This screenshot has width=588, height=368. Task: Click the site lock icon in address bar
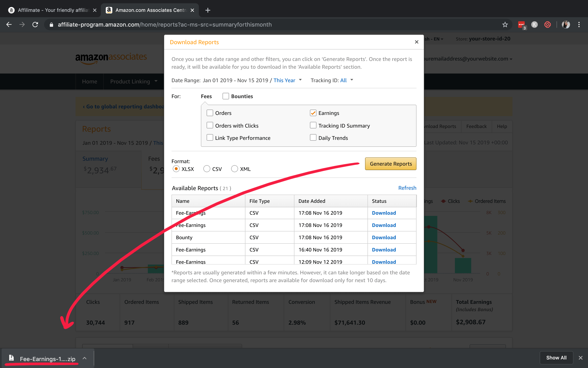pyautogui.click(x=51, y=25)
